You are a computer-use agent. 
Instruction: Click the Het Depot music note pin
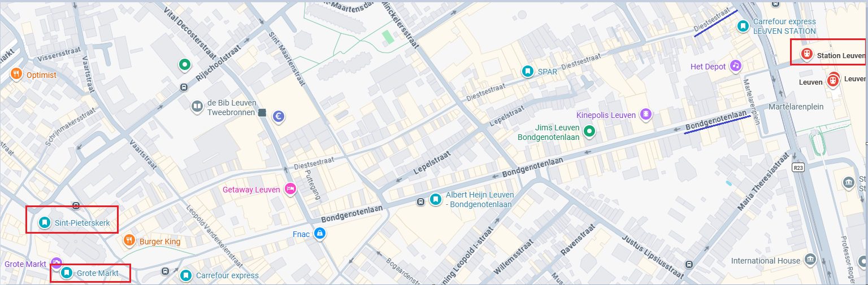735,65
